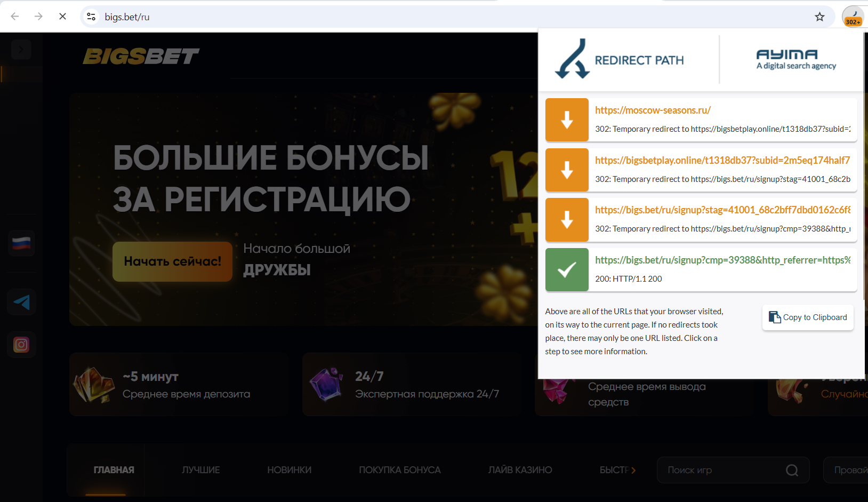Image resolution: width=868 pixels, height=502 pixels.
Task: Stop page loading with the X button
Action: point(62,17)
